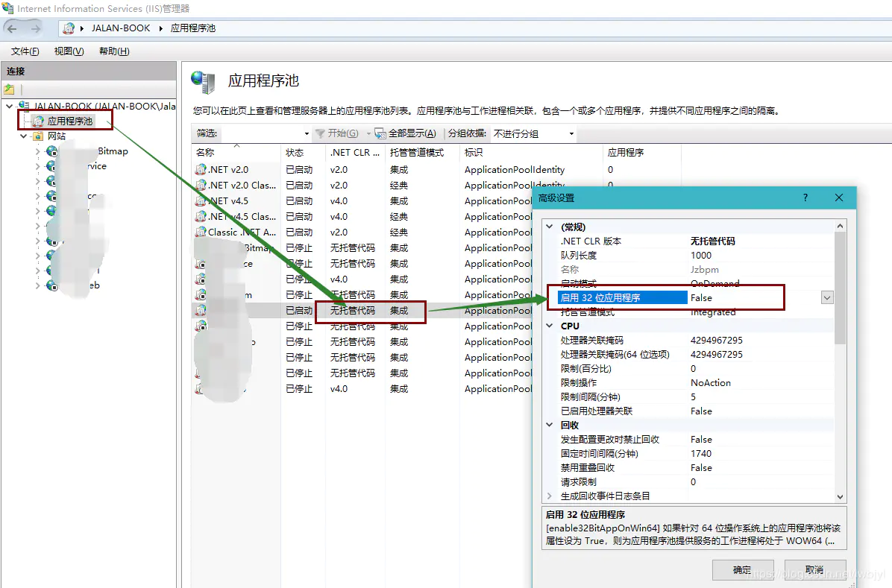Open the 启用 32 位应用程序 value dropdown
892x588 pixels.
click(x=826, y=297)
